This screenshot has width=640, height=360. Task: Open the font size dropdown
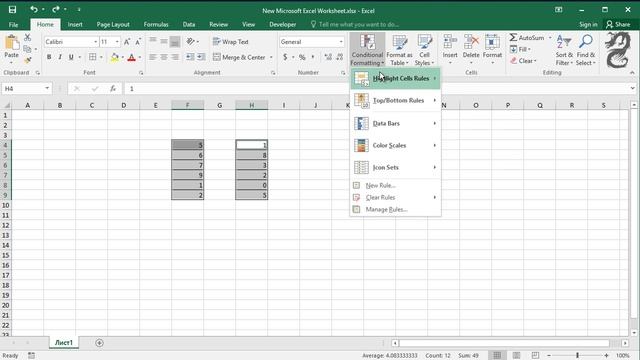117,42
